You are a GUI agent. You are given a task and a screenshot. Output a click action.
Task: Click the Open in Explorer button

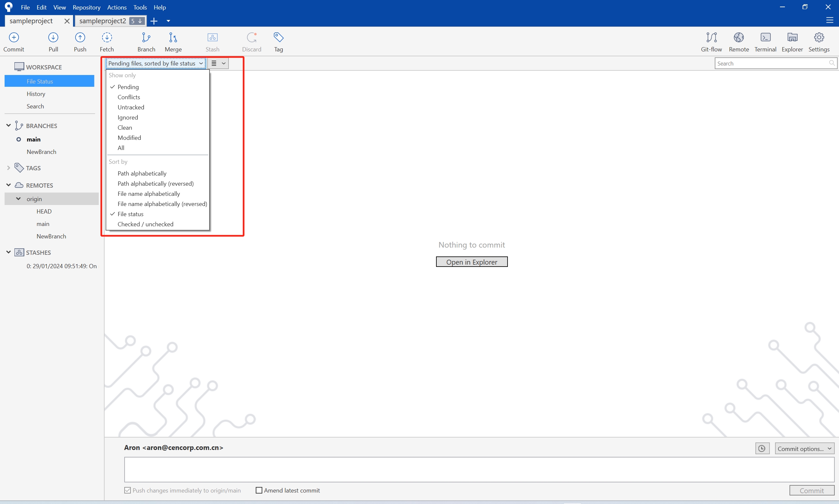point(471,262)
